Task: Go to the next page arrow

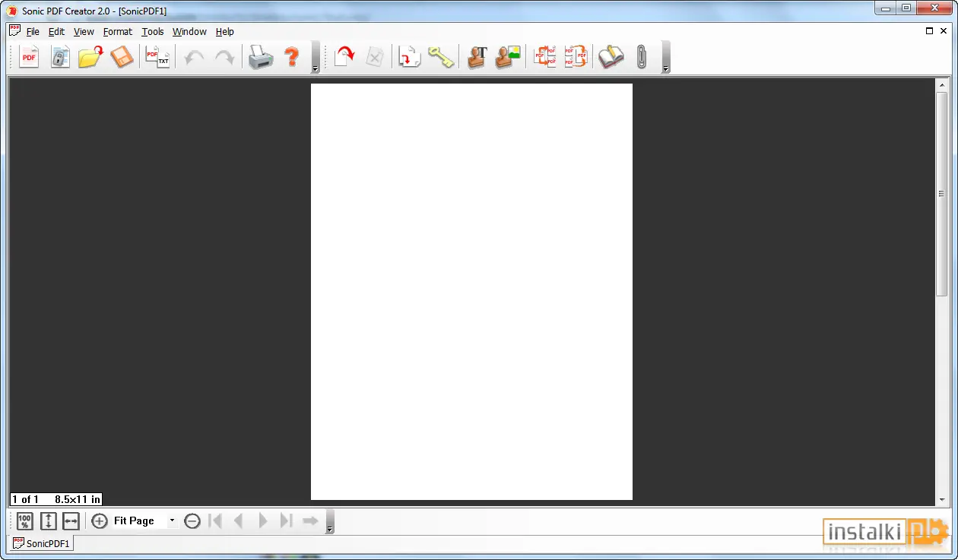Action: click(x=263, y=521)
